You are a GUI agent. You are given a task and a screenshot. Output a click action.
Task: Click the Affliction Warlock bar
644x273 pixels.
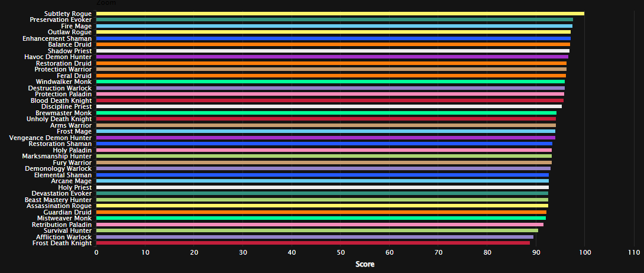315,238
